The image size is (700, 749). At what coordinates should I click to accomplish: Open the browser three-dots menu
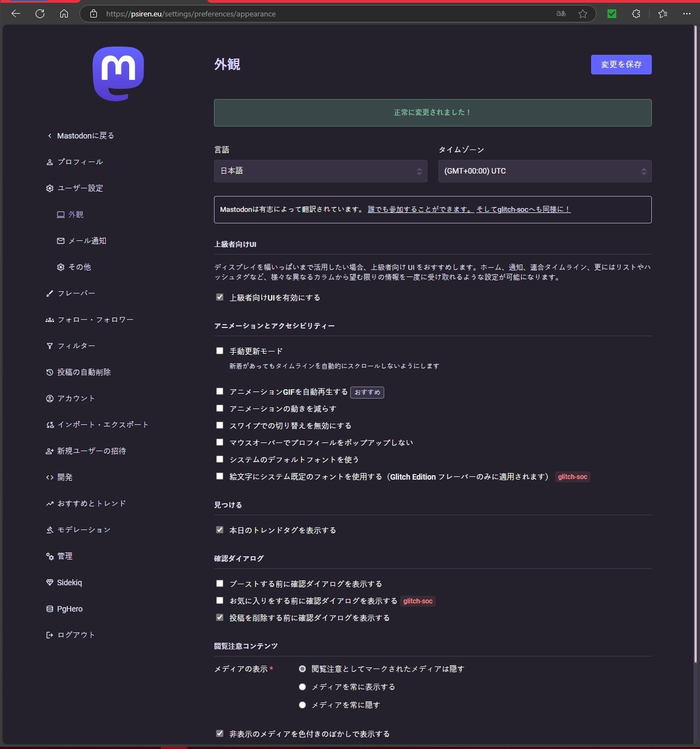pyautogui.click(x=687, y=14)
